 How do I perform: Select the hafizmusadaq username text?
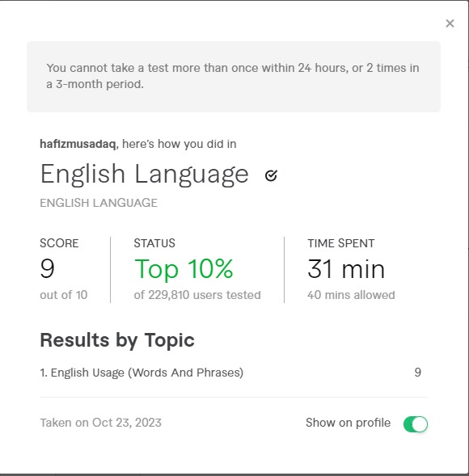pos(78,144)
